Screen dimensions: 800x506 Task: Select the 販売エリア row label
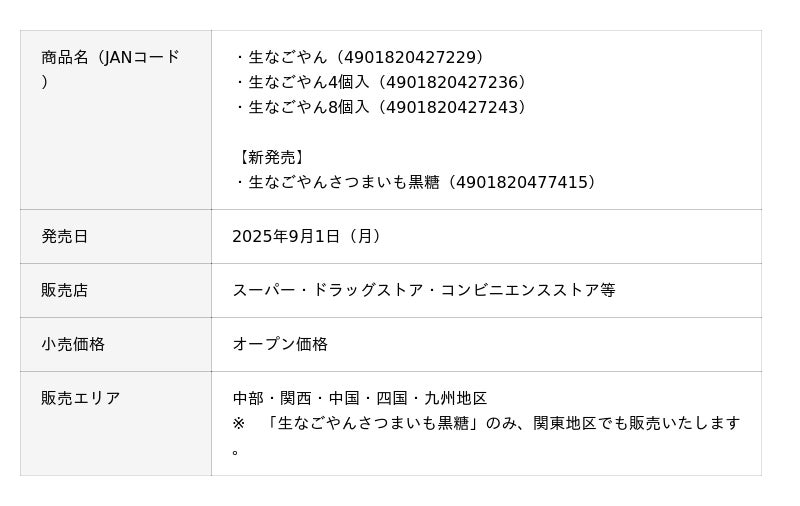click(x=81, y=399)
